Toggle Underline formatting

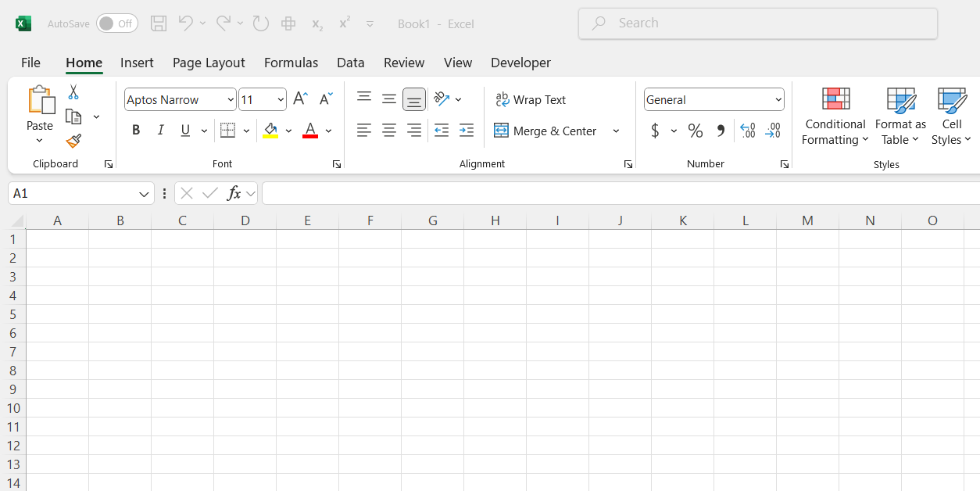click(185, 131)
